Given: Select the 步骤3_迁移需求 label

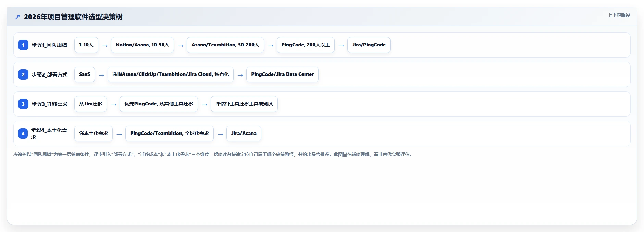Looking at the screenshot, I should (x=50, y=104).
